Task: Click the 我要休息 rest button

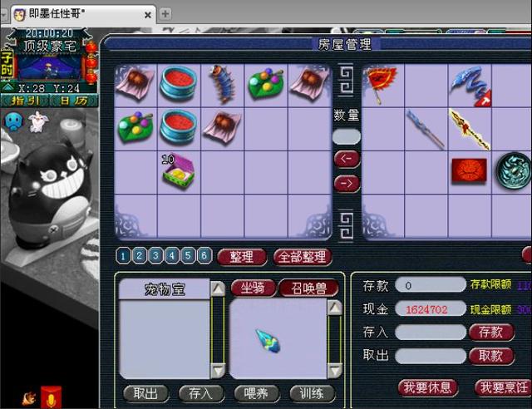Action: pyautogui.click(x=427, y=387)
